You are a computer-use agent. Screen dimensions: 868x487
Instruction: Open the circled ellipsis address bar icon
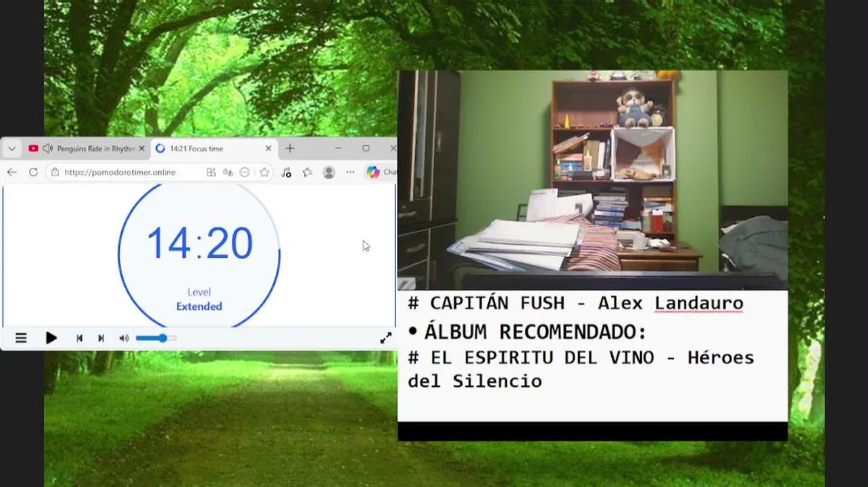245,172
